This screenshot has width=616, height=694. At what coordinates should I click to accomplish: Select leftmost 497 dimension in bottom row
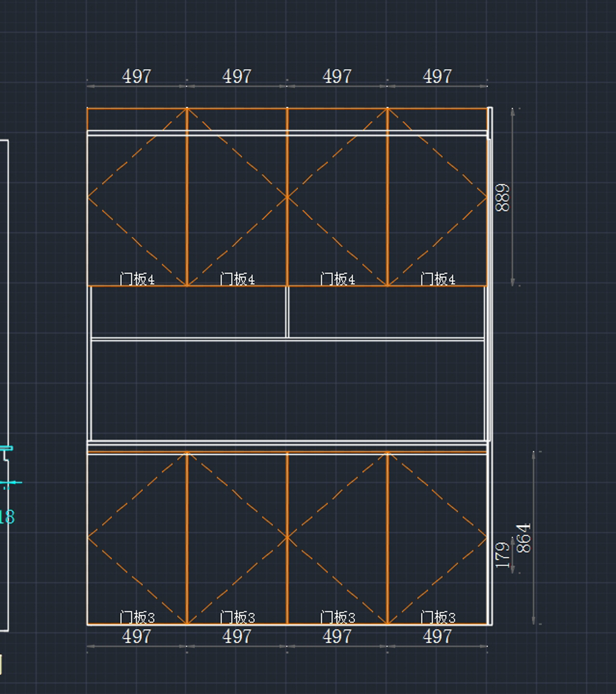tap(137, 637)
